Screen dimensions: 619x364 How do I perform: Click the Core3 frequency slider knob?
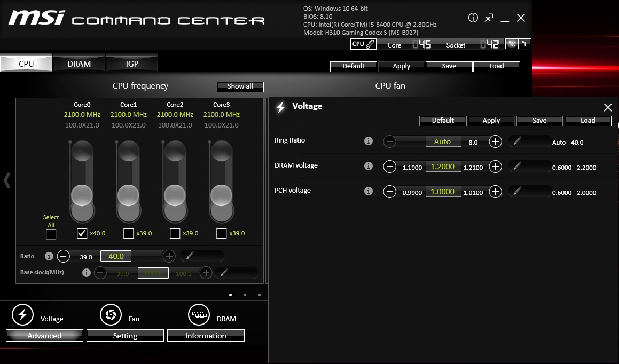click(x=222, y=195)
